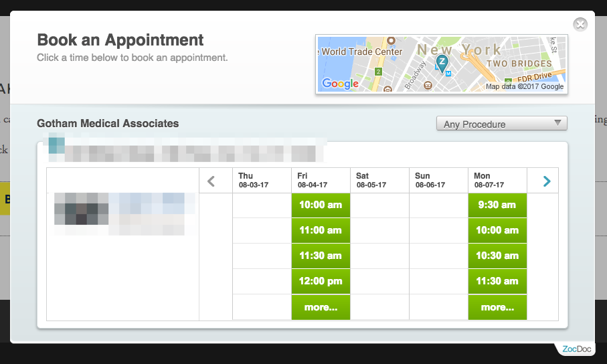Close the Book an Appointment dialog
This screenshot has width=607, height=364.
coord(580,24)
